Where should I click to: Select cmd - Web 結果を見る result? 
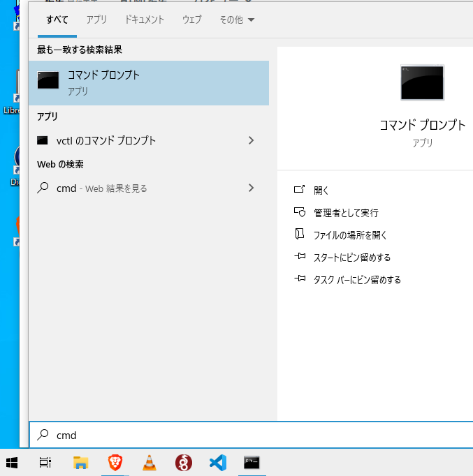coord(149,188)
